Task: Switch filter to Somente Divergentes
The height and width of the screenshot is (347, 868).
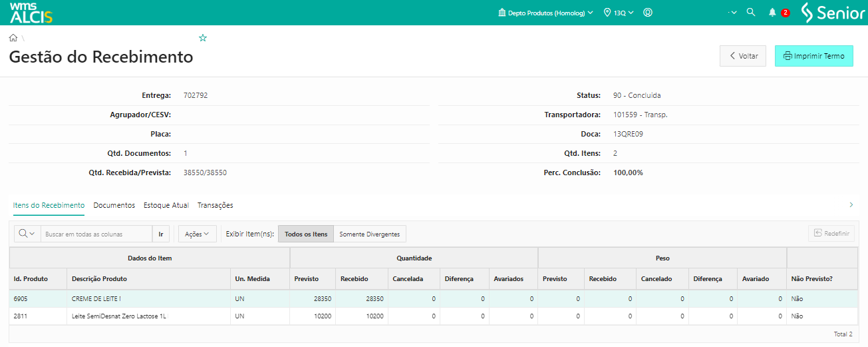Action: tap(369, 234)
